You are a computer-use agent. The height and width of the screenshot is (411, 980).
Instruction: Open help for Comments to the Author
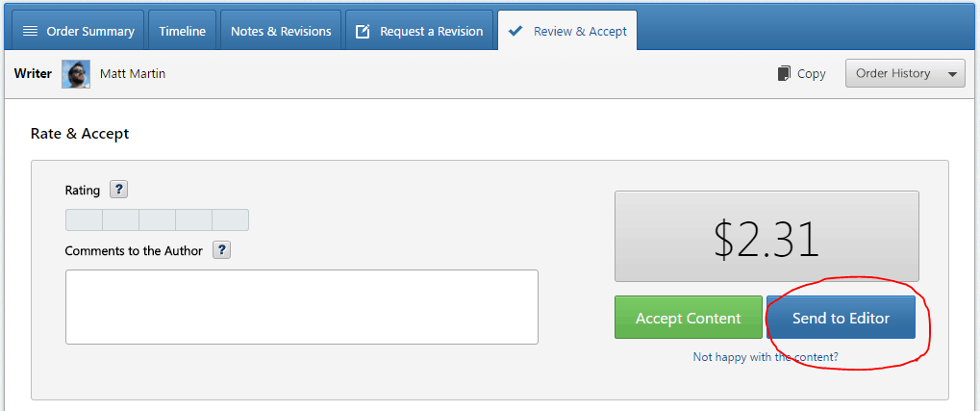pyautogui.click(x=221, y=250)
